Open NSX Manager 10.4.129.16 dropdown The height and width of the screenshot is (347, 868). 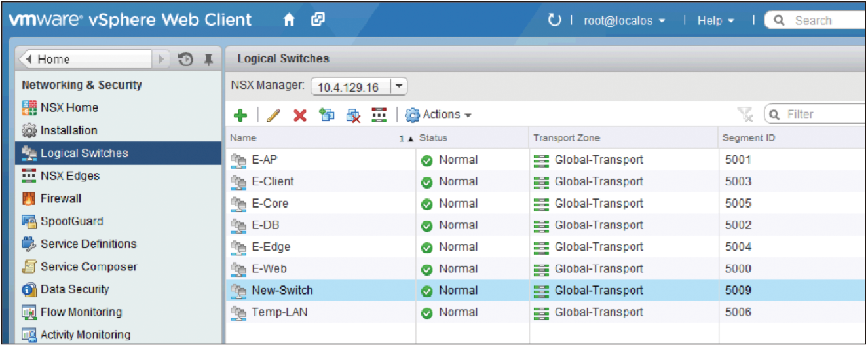(358, 86)
